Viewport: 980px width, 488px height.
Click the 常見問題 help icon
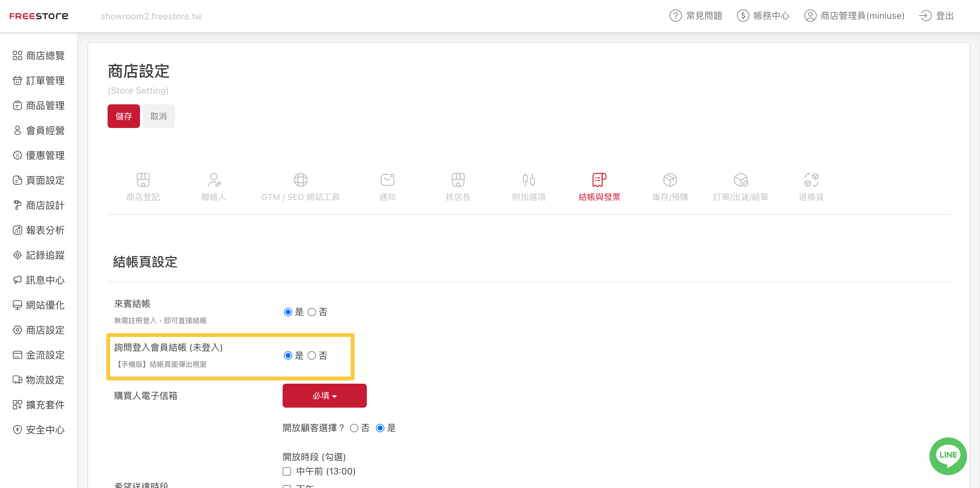pos(675,16)
